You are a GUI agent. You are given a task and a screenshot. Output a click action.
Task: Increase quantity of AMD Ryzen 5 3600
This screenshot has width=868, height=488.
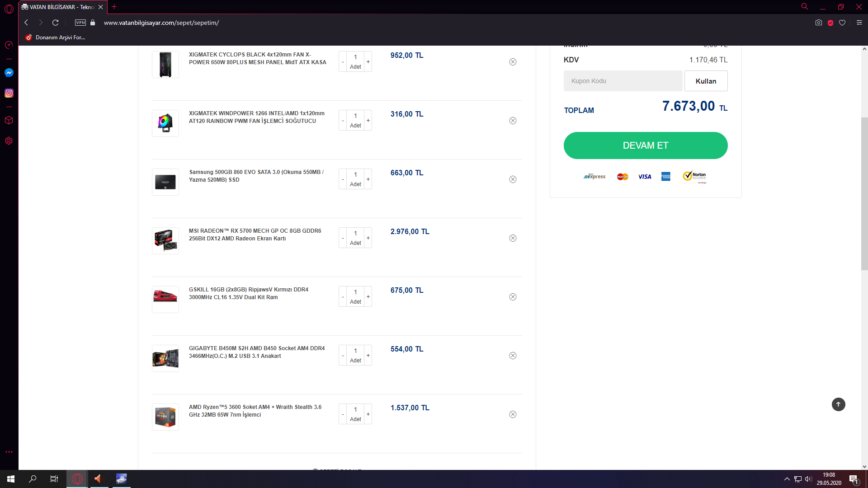point(368,414)
